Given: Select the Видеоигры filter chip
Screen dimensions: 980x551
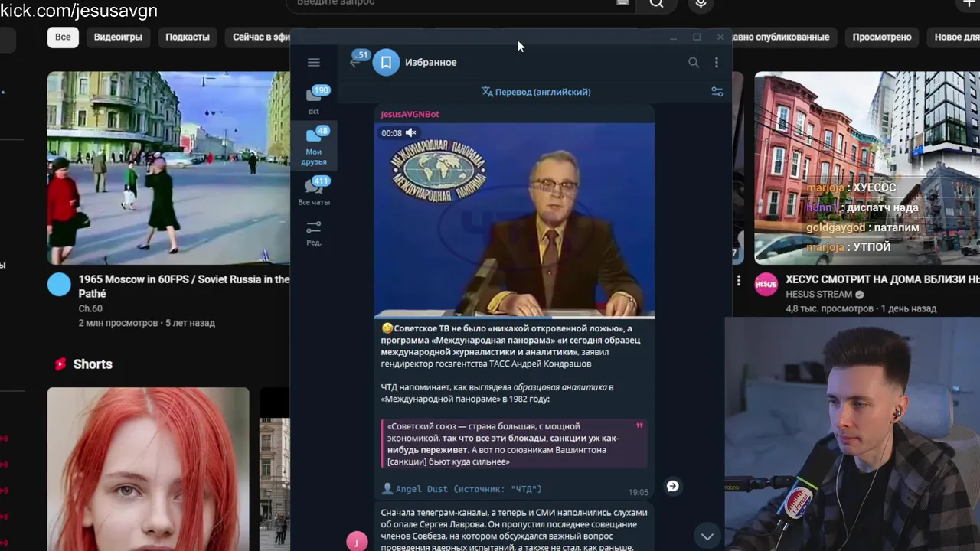Looking at the screenshot, I should click(x=118, y=37).
